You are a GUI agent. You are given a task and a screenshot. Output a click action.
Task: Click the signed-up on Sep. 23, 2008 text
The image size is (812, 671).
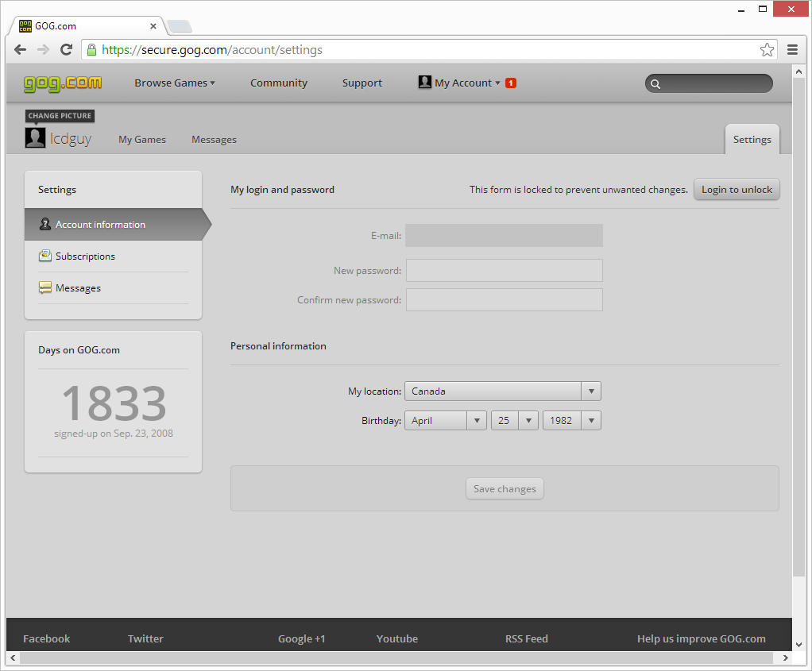pos(114,434)
